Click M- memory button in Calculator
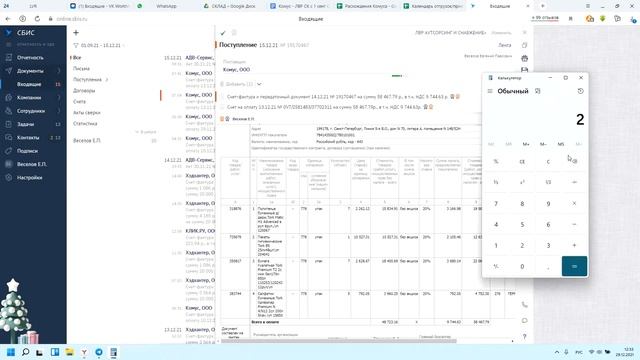The width and height of the screenshot is (640, 360). (x=543, y=144)
